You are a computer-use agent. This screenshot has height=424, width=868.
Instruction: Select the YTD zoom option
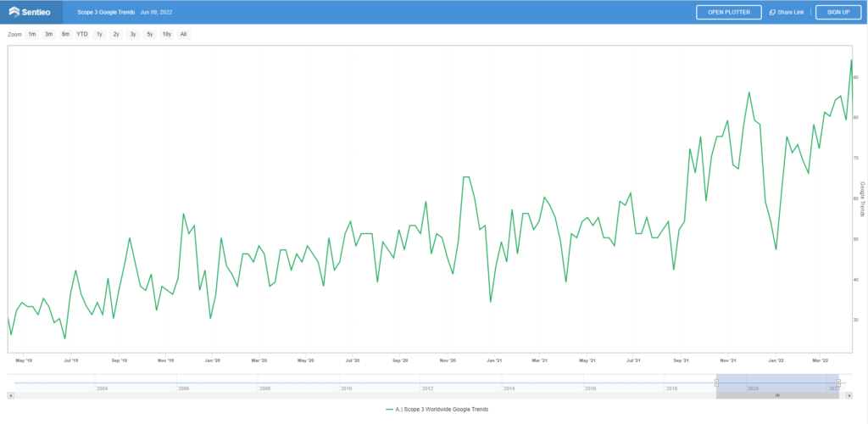coord(82,34)
